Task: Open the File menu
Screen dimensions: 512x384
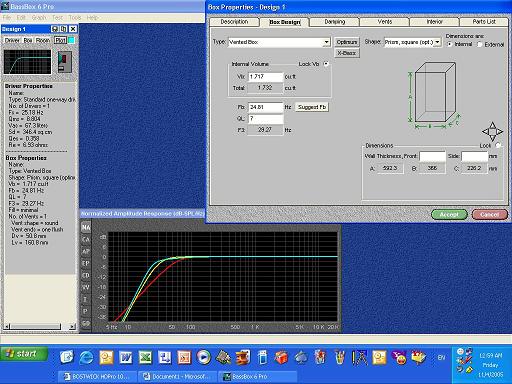Action: pos(7,17)
